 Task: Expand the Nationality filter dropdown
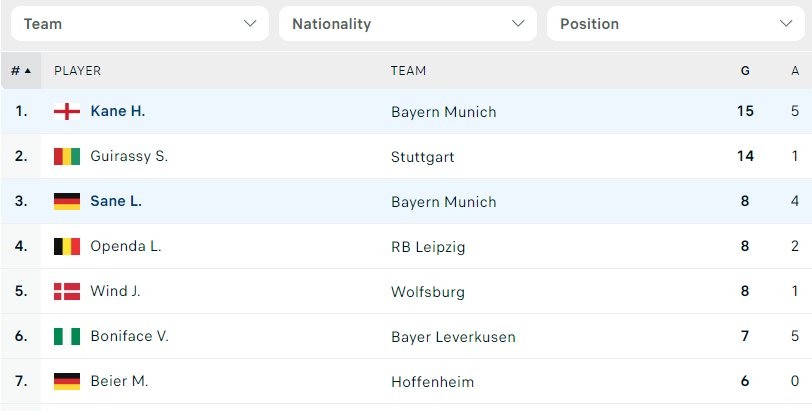pyautogui.click(x=407, y=23)
